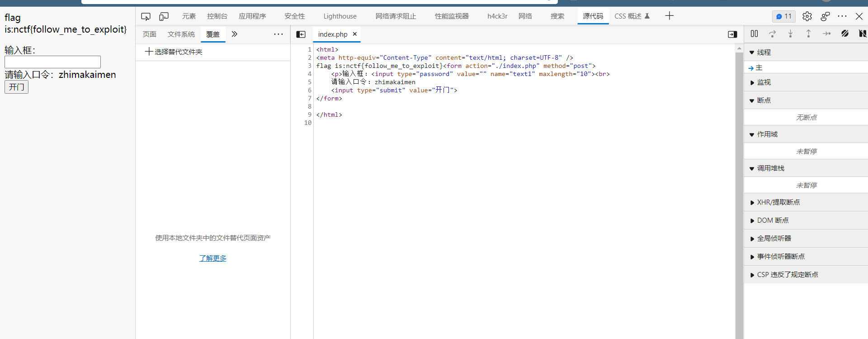Switch to the 控制台 tab

[217, 16]
